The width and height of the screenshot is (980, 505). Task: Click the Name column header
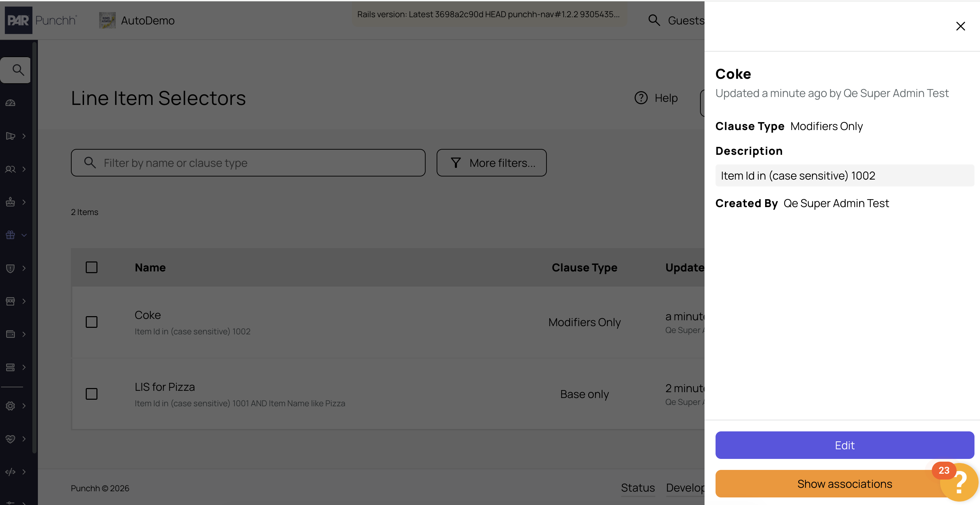[x=150, y=268]
